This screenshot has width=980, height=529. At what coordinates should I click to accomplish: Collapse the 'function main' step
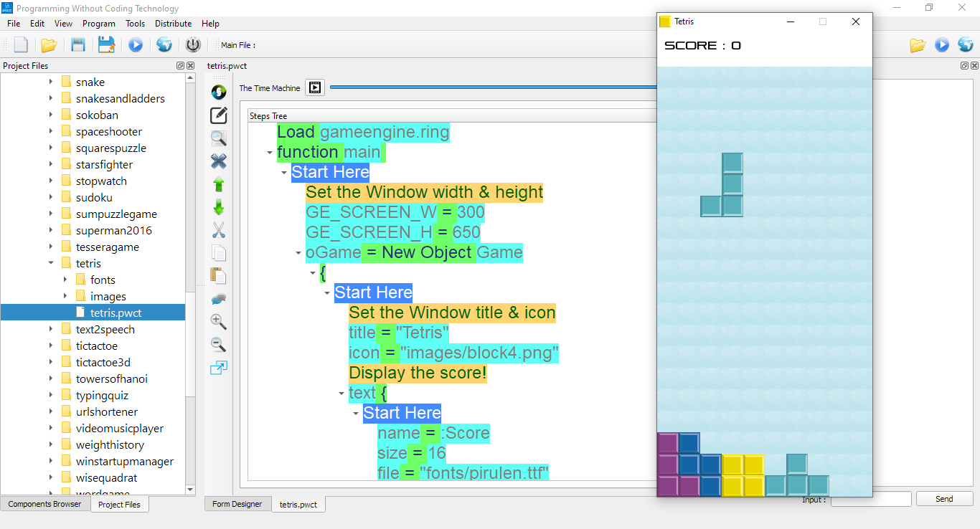coord(269,153)
